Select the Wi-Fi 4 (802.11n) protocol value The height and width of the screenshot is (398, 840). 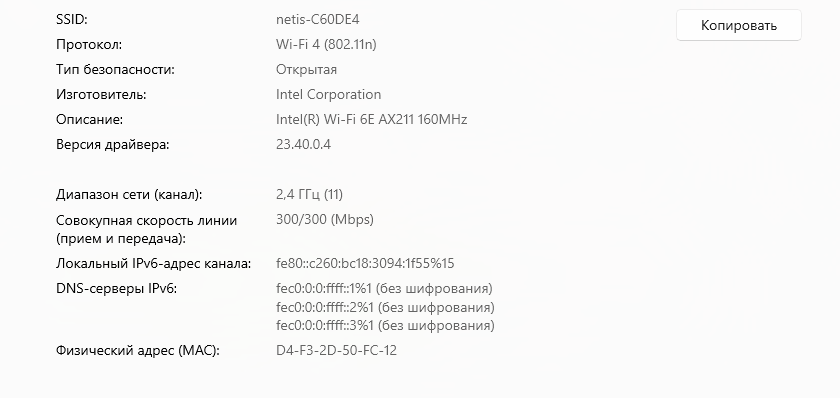click(326, 44)
